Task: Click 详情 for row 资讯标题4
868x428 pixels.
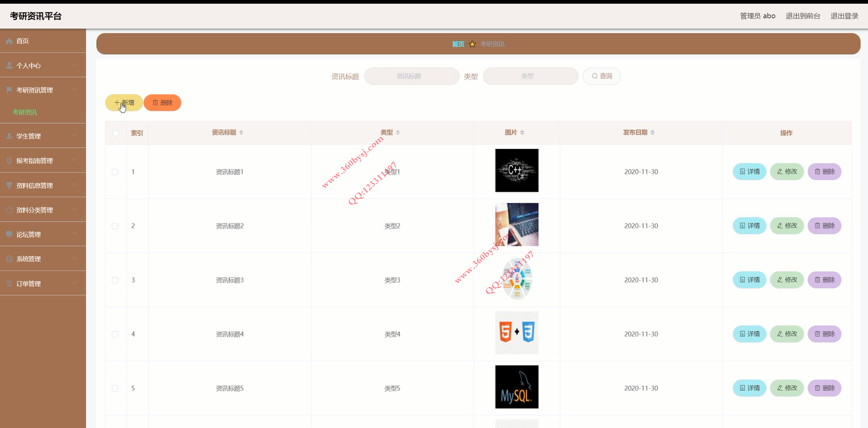Action: 750,334
